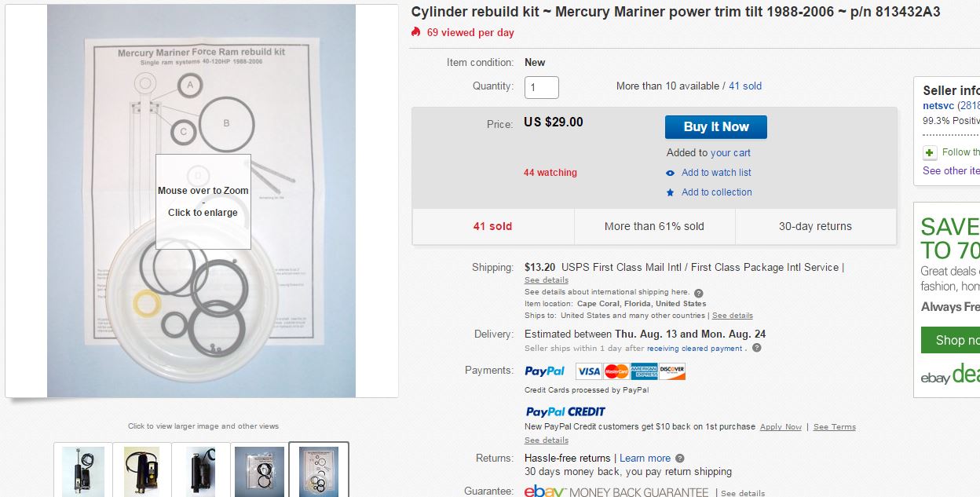Click the PayPal logo under Payments
The image size is (980, 497).
pos(544,371)
